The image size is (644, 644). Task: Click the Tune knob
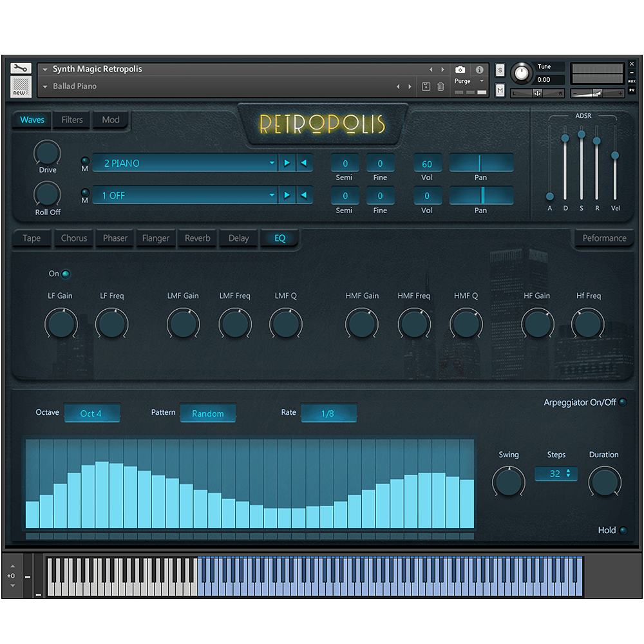click(x=521, y=73)
